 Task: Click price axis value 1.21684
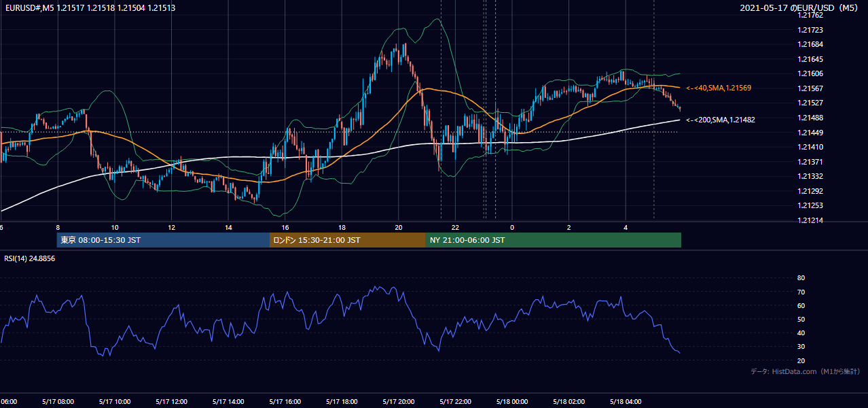809,44
